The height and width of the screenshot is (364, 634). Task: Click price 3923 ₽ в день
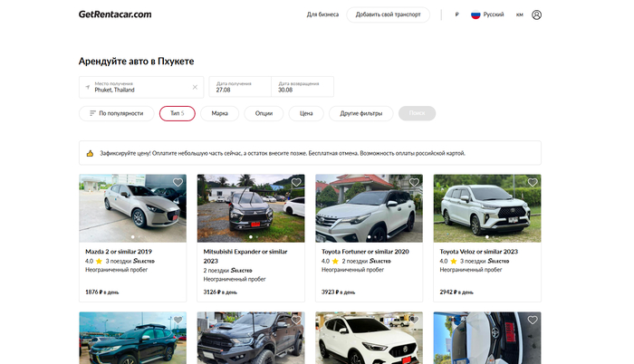pos(338,292)
